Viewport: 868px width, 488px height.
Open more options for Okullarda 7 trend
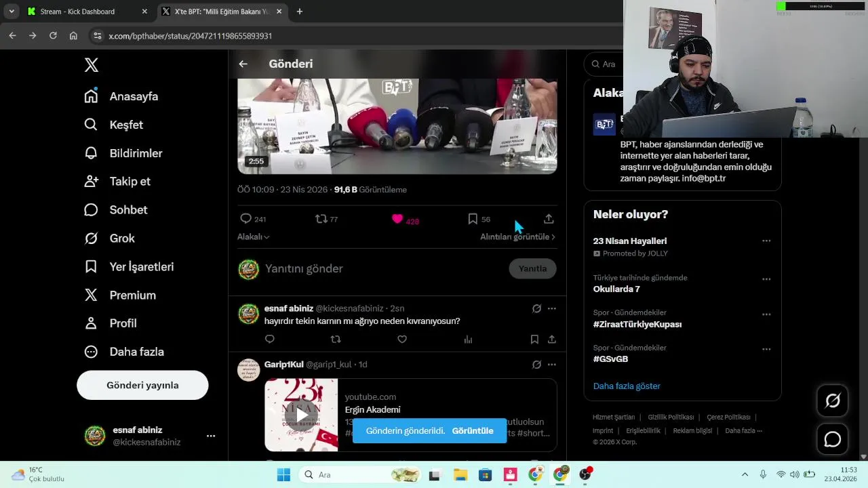pyautogui.click(x=766, y=279)
